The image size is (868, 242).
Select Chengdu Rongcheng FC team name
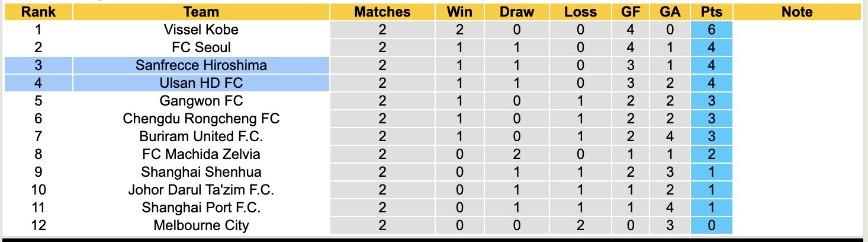pos(201,119)
